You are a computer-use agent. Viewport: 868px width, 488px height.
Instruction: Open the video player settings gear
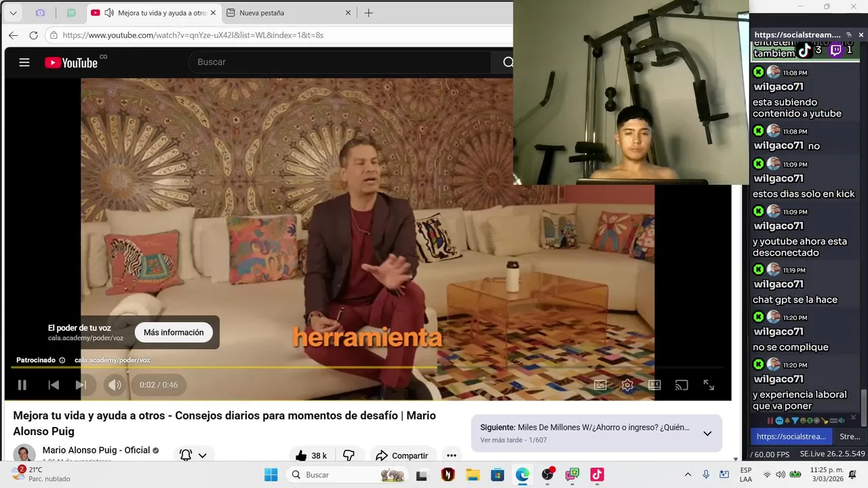(x=627, y=385)
